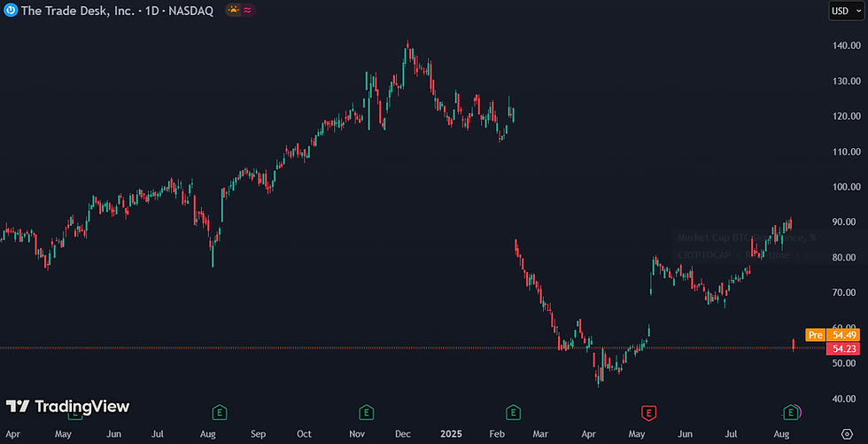
Task: Click the bold 2025 year label
Action: point(453,433)
